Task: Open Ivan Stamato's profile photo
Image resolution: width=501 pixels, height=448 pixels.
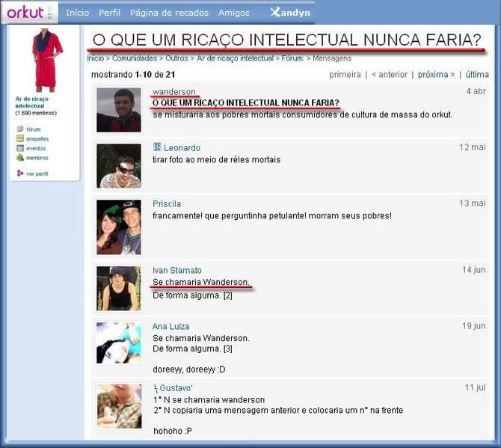Action: pyautogui.click(x=118, y=288)
